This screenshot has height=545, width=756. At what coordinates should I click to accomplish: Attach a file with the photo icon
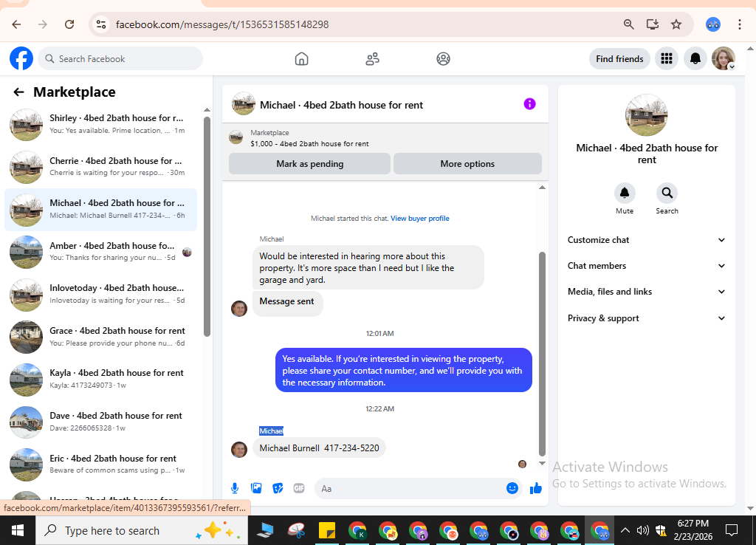pyautogui.click(x=256, y=488)
